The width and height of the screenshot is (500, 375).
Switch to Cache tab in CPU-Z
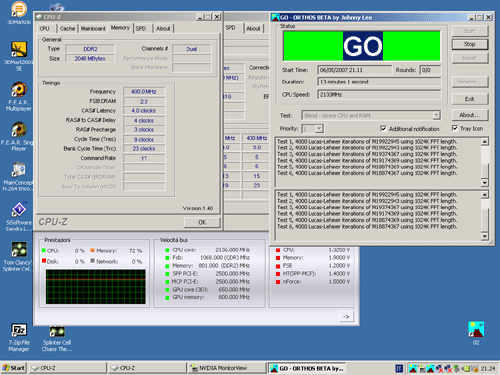pyautogui.click(x=68, y=29)
